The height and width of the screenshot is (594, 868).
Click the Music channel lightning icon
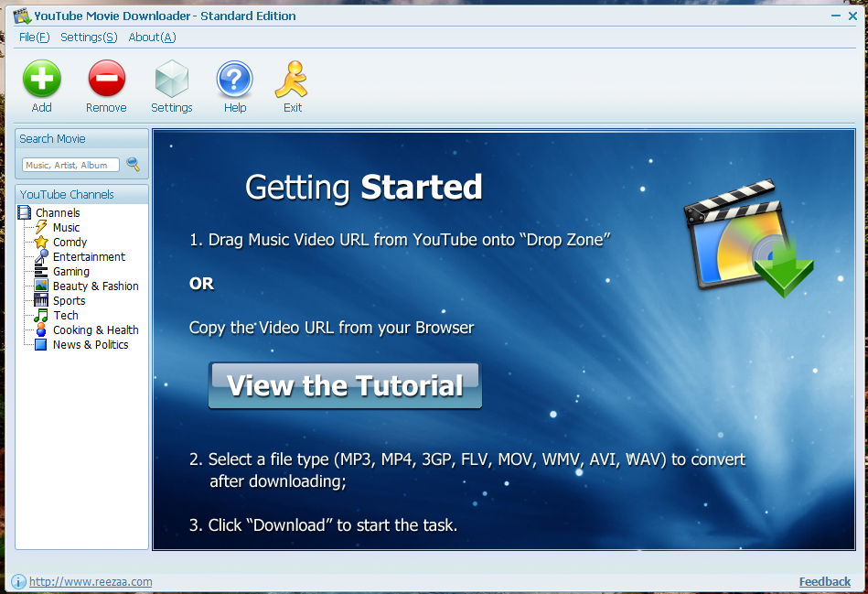pyautogui.click(x=41, y=227)
